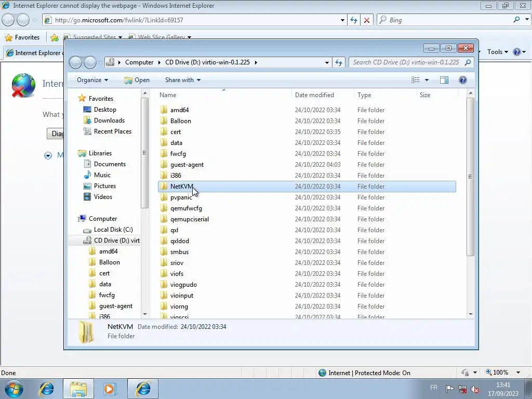532x399 pixels.
Task: Select the fwcfg folder in file list
Action: coord(307,154)
